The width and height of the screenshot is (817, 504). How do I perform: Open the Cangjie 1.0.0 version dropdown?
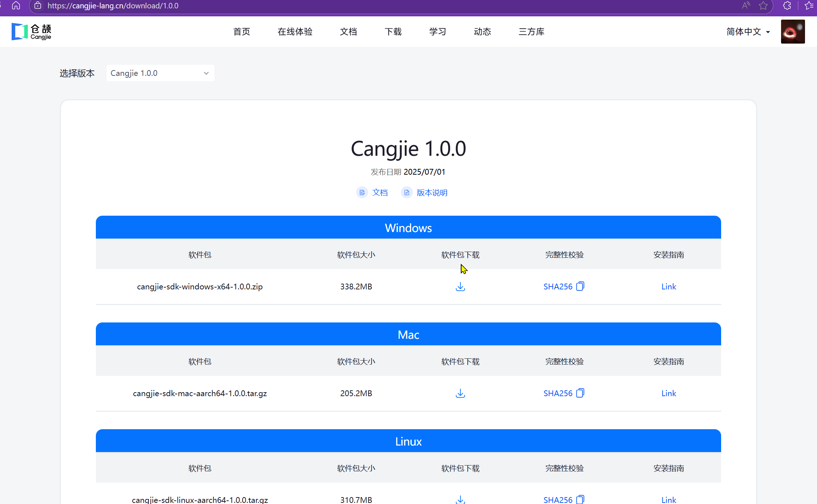point(160,73)
